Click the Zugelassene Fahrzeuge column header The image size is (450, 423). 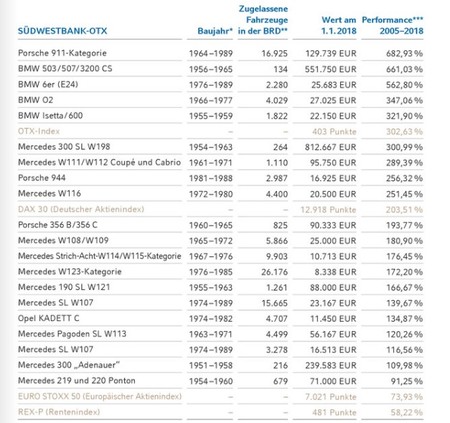(x=263, y=20)
